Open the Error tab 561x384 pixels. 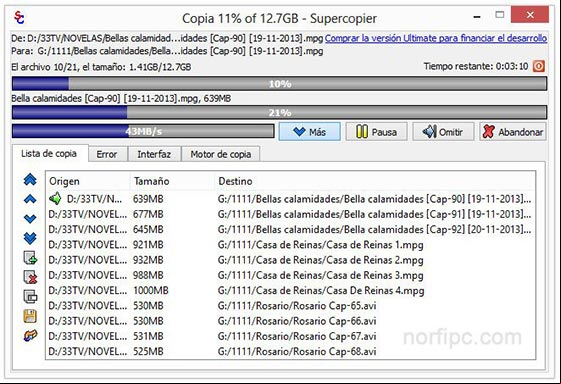[x=107, y=154]
